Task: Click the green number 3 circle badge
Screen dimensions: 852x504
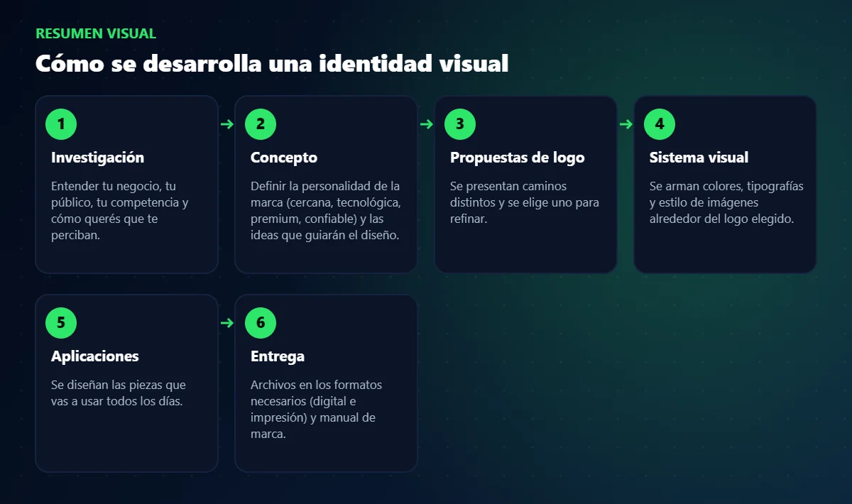Action: [460, 124]
